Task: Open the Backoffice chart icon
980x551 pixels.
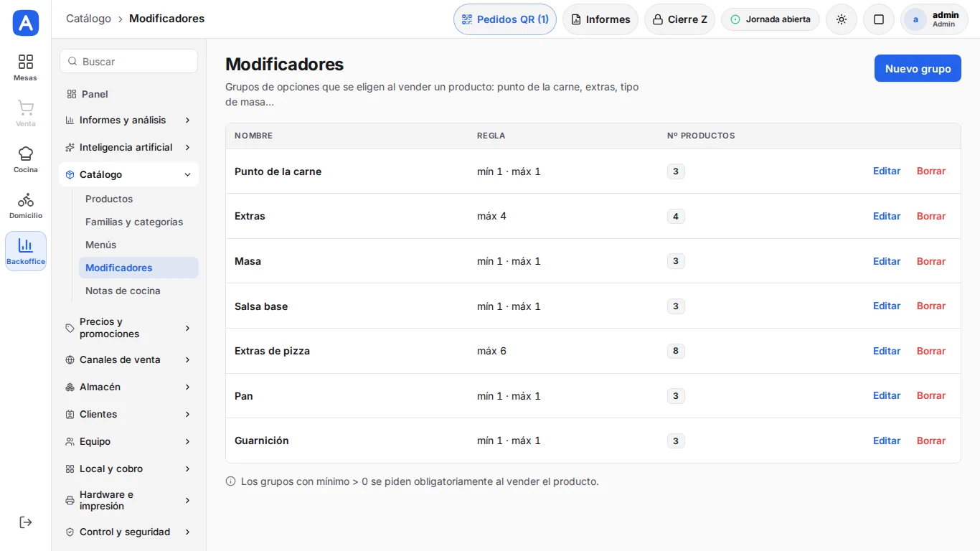Action: pyautogui.click(x=26, y=245)
